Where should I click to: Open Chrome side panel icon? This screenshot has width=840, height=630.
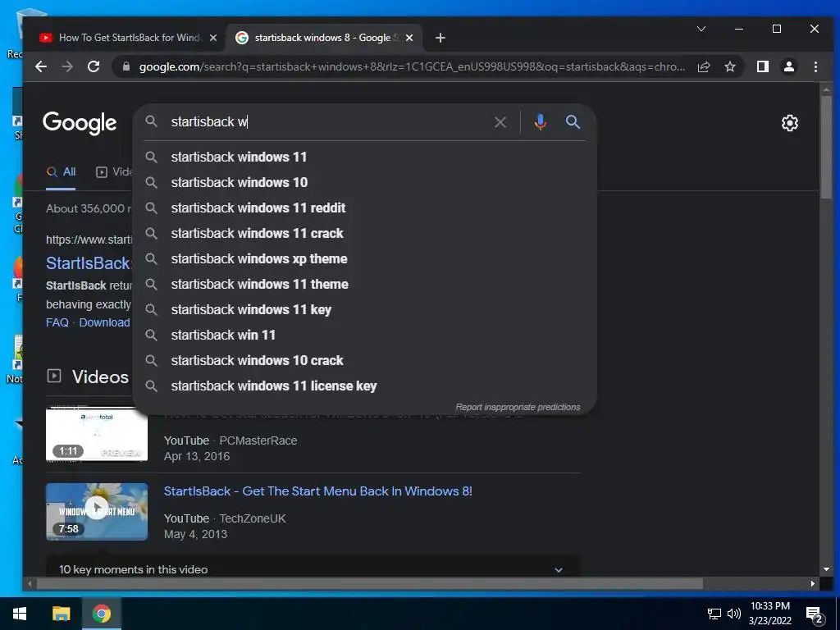[762, 67]
